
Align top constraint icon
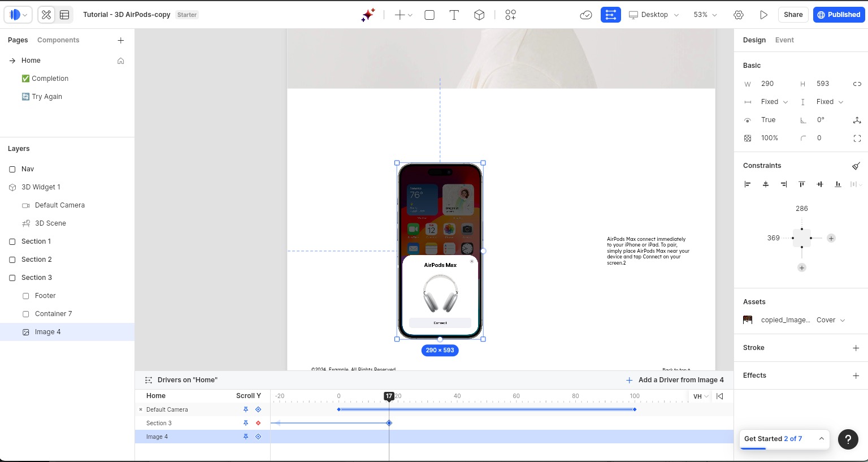802,184
